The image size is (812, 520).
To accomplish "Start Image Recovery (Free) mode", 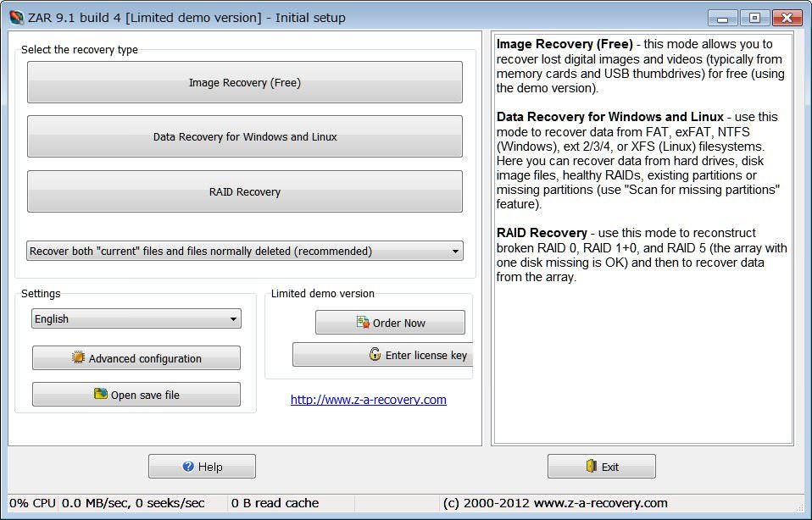I will pyautogui.click(x=244, y=82).
